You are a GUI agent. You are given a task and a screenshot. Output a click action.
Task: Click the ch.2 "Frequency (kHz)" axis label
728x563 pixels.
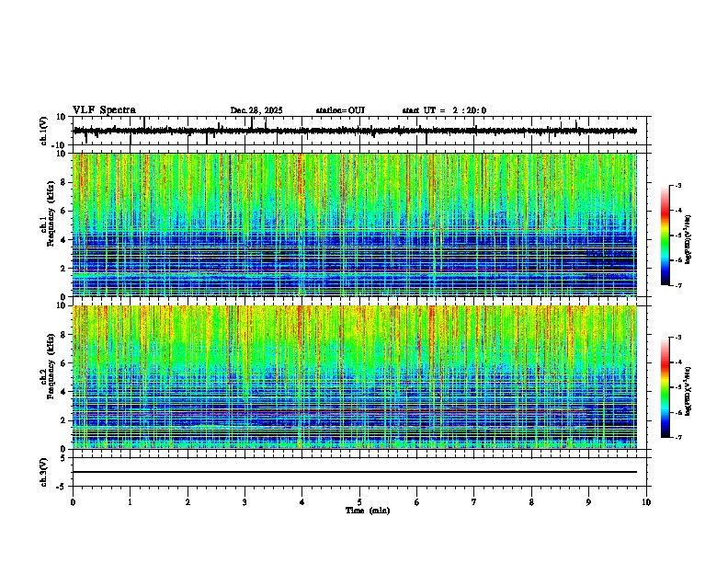coord(51,366)
